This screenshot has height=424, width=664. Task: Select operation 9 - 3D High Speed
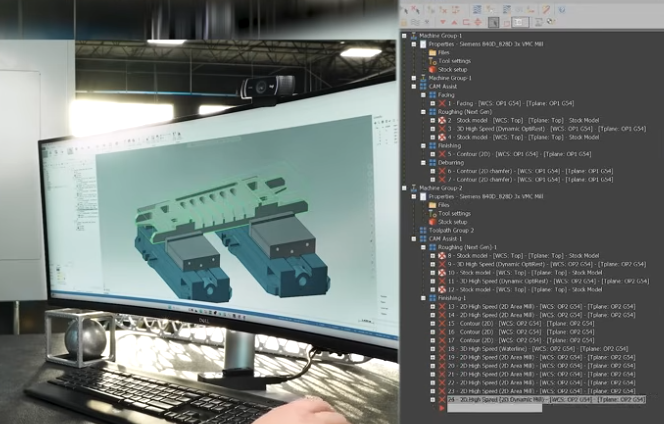pos(547,264)
